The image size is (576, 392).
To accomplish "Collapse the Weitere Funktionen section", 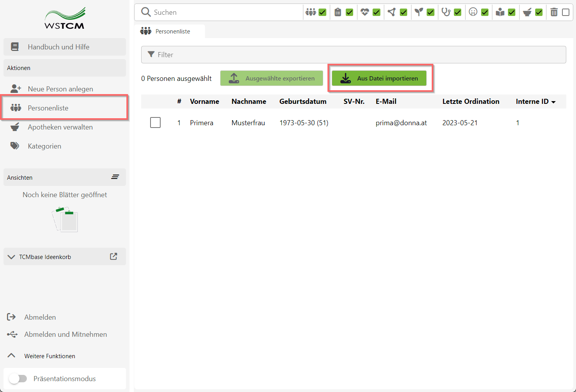I will (x=12, y=356).
